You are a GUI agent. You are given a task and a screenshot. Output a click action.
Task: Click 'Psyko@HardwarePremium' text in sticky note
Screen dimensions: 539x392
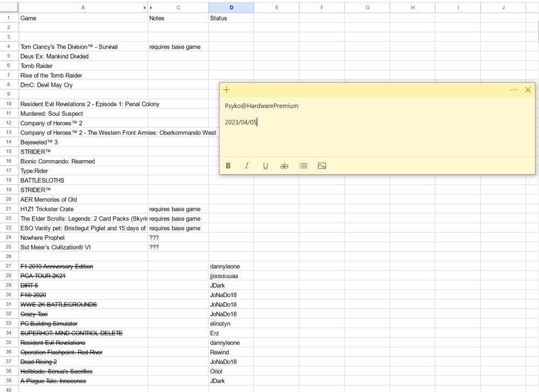261,106
